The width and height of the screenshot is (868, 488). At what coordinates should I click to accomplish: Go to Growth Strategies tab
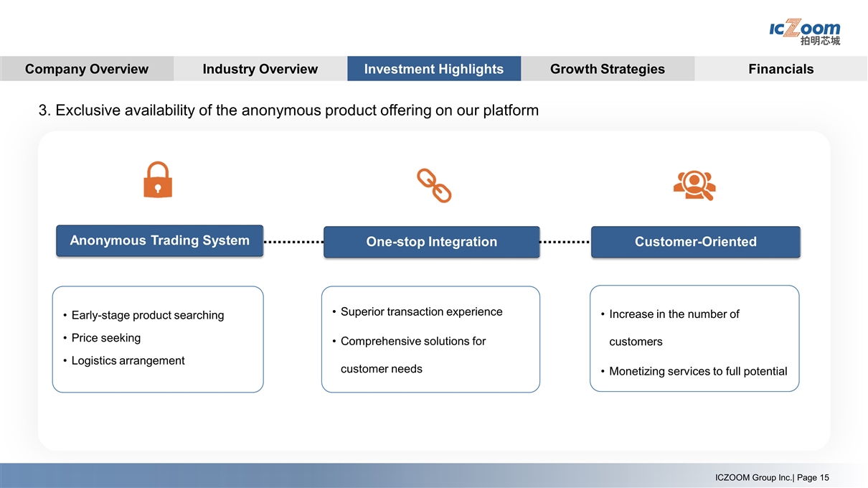coord(608,69)
